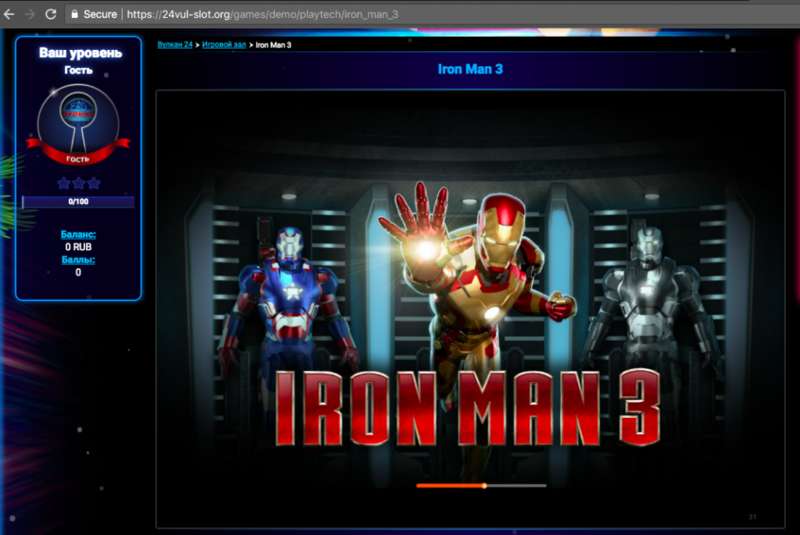Click the orange game loading progress bar
This screenshot has height=535, width=800.
pyautogui.click(x=481, y=486)
